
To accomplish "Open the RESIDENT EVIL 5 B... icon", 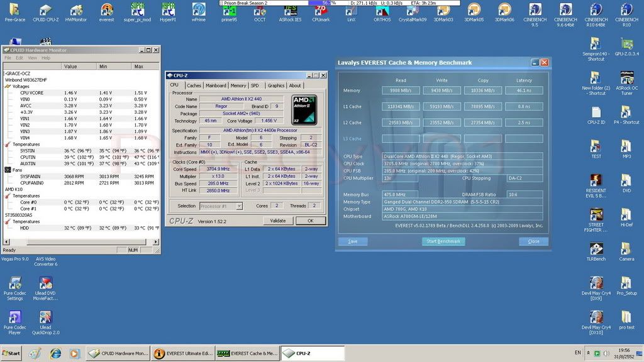I will 596,186.
